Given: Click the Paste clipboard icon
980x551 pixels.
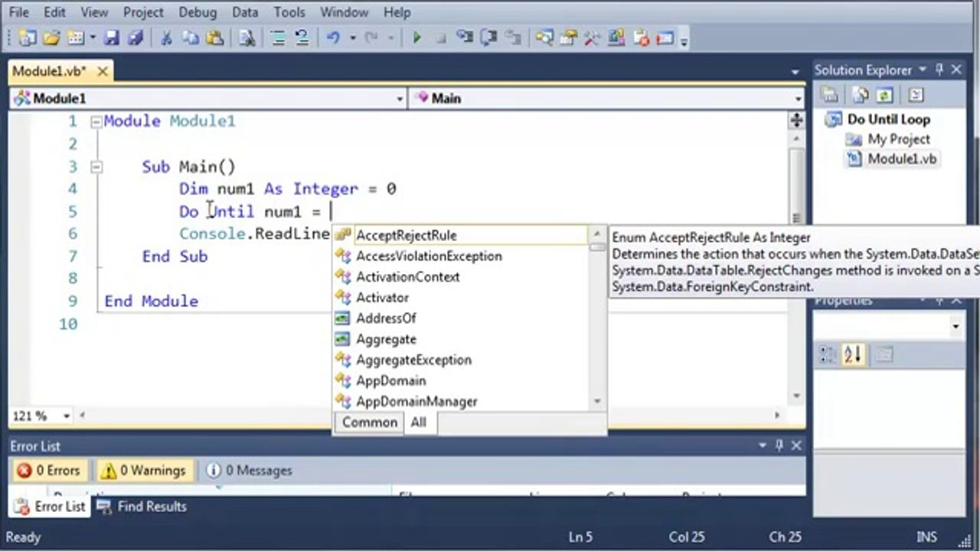Looking at the screenshot, I should pos(214,37).
